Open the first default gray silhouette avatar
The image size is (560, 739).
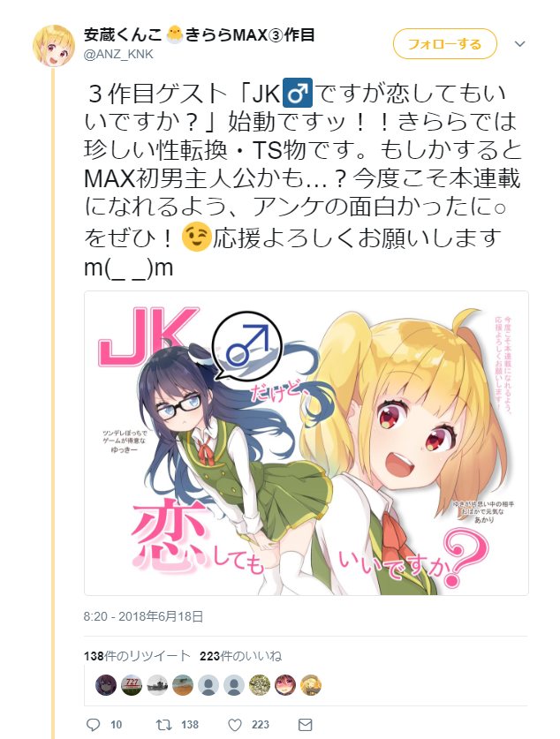coord(208,685)
